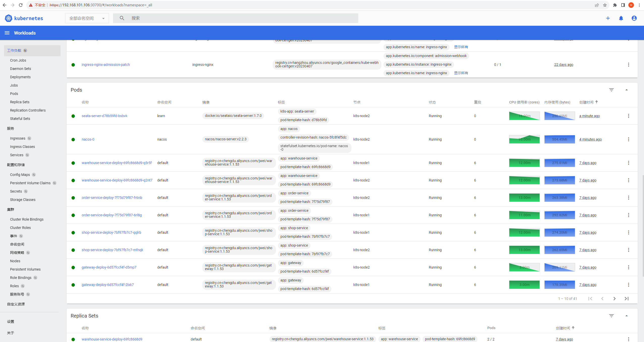Screen dimensions: 644x342
Task: Click the pagination text 1 – 10 of 41
Action: click(568, 299)
